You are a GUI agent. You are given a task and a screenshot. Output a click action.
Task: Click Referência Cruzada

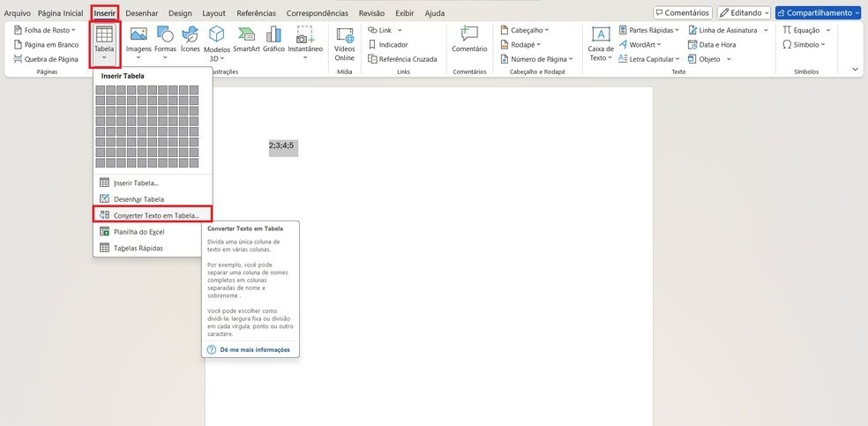point(402,59)
